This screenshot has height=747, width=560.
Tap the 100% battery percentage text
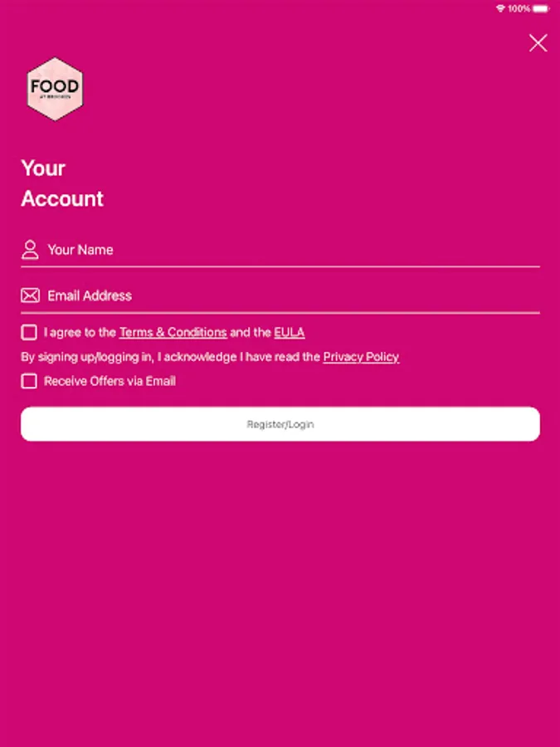pos(519,8)
